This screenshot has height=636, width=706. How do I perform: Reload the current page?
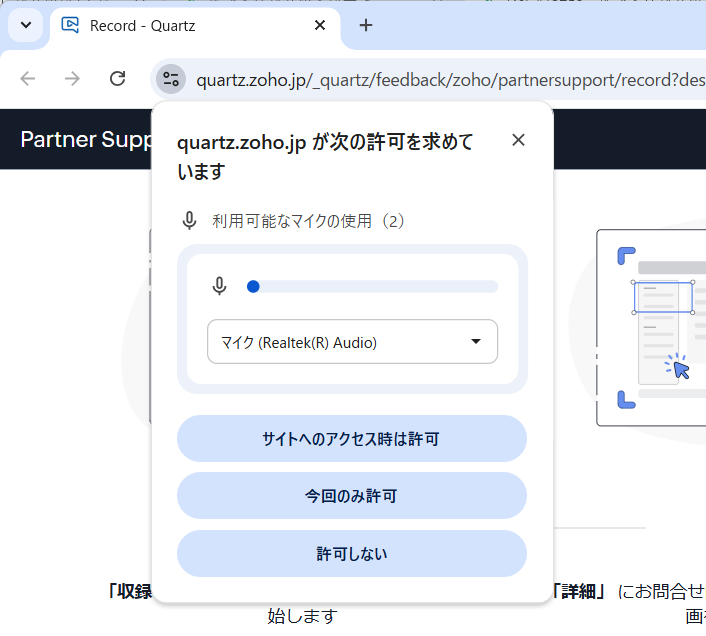117,79
